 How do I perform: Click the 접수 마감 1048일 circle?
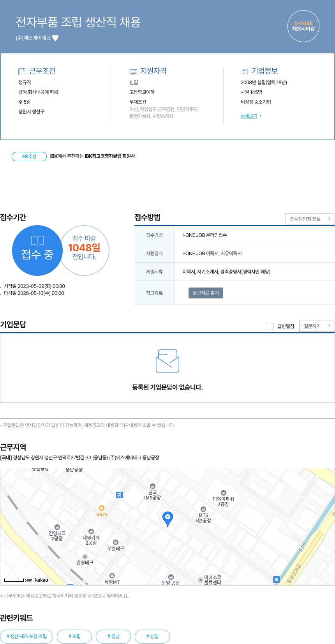(84, 251)
